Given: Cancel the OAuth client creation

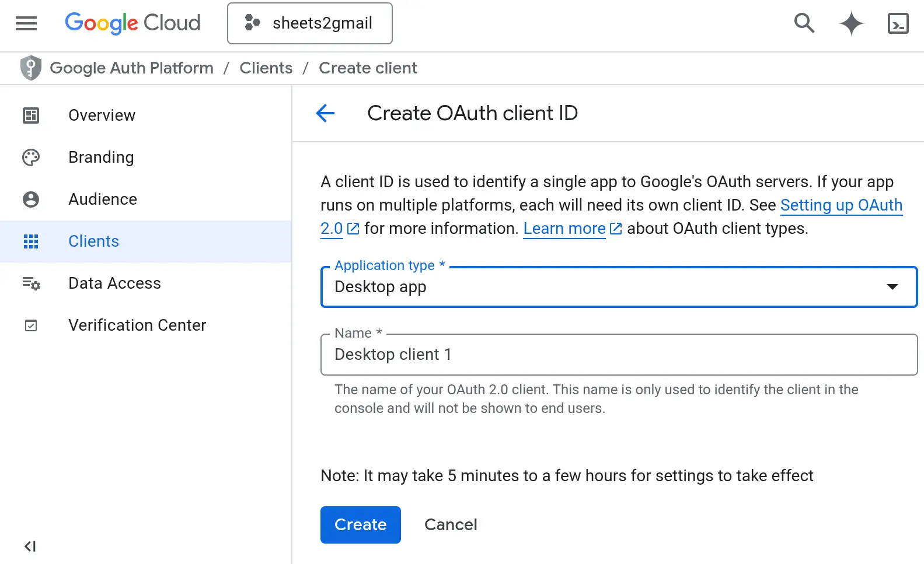Looking at the screenshot, I should click(451, 525).
